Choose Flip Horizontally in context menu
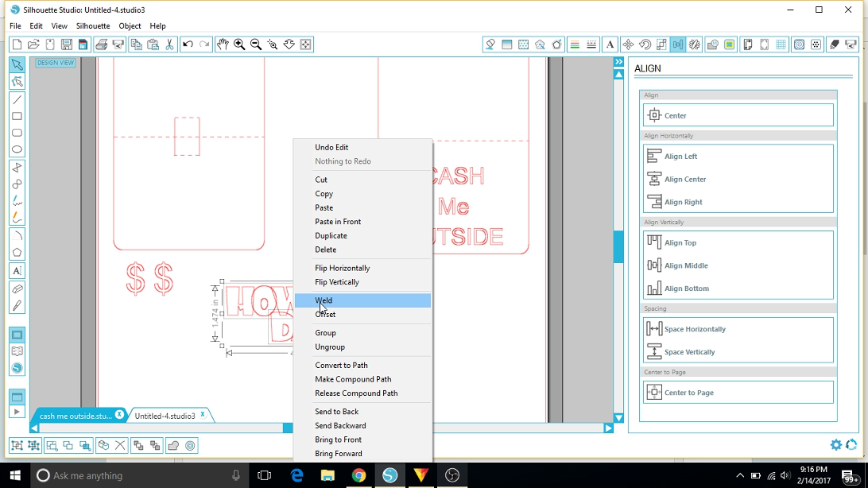This screenshot has height=488, width=868. pyautogui.click(x=362, y=268)
